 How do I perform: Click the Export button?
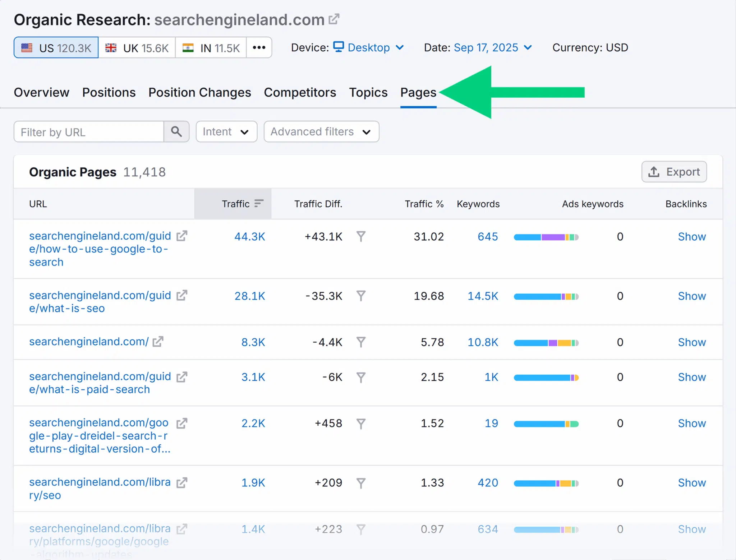674,172
